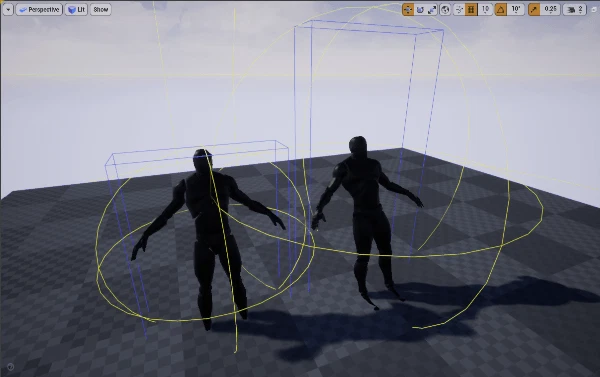Toggle grid snapping for translation
600x377 pixels.
click(x=471, y=10)
